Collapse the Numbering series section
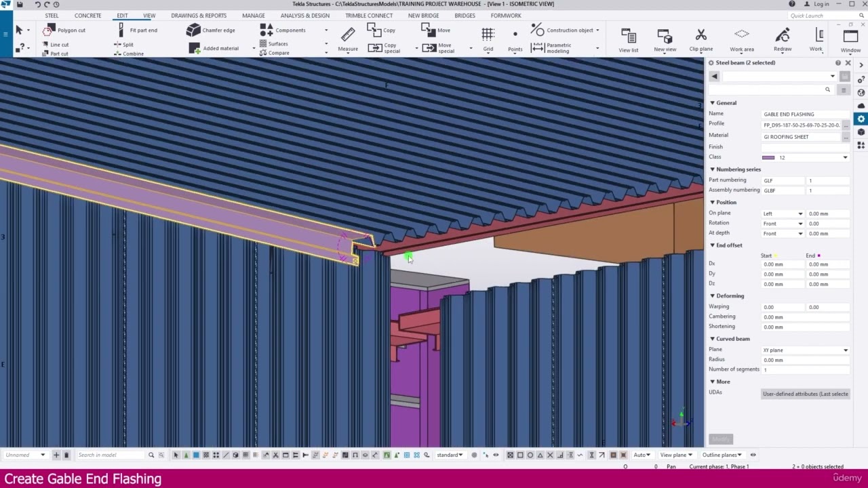Image resolution: width=868 pixels, height=488 pixels. [713, 169]
